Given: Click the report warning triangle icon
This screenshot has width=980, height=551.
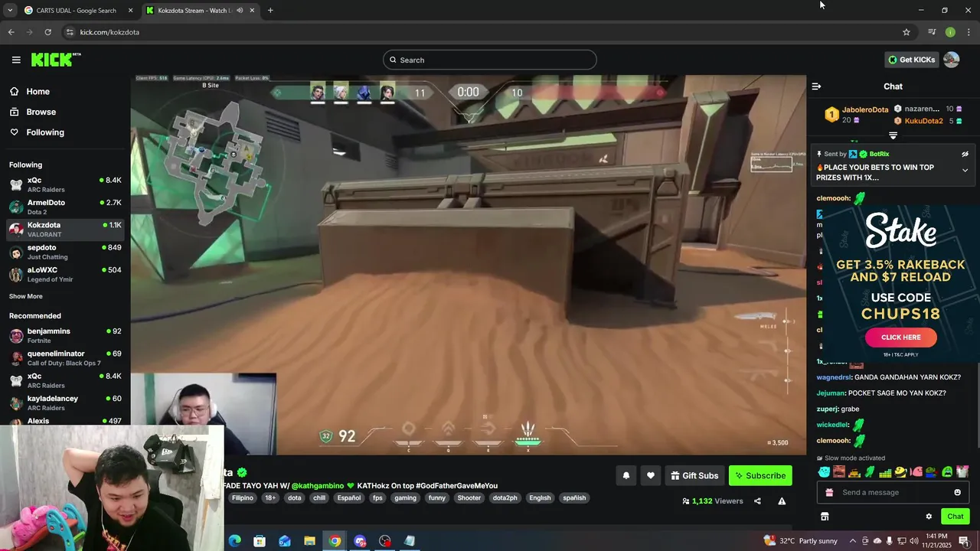Looking at the screenshot, I should tap(782, 501).
